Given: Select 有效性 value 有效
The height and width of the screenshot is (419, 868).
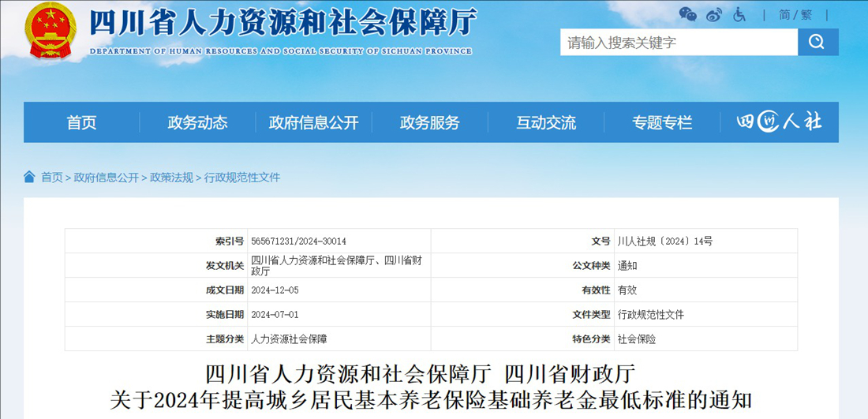Looking at the screenshot, I should coord(627,290).
